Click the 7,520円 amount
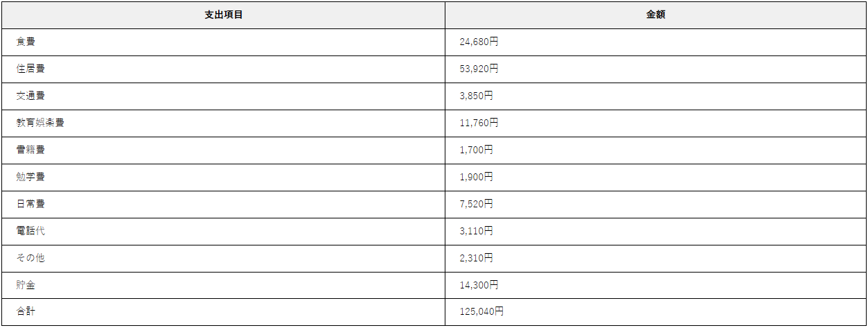Viewport: 868px width, 328px height. pos(476,204)
